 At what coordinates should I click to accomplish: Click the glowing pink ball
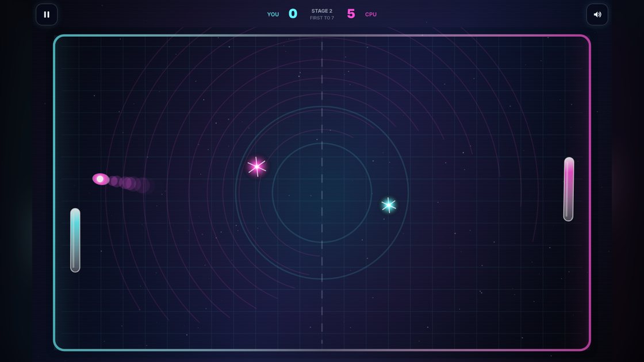pyautogui.click(x=101, y=179)
